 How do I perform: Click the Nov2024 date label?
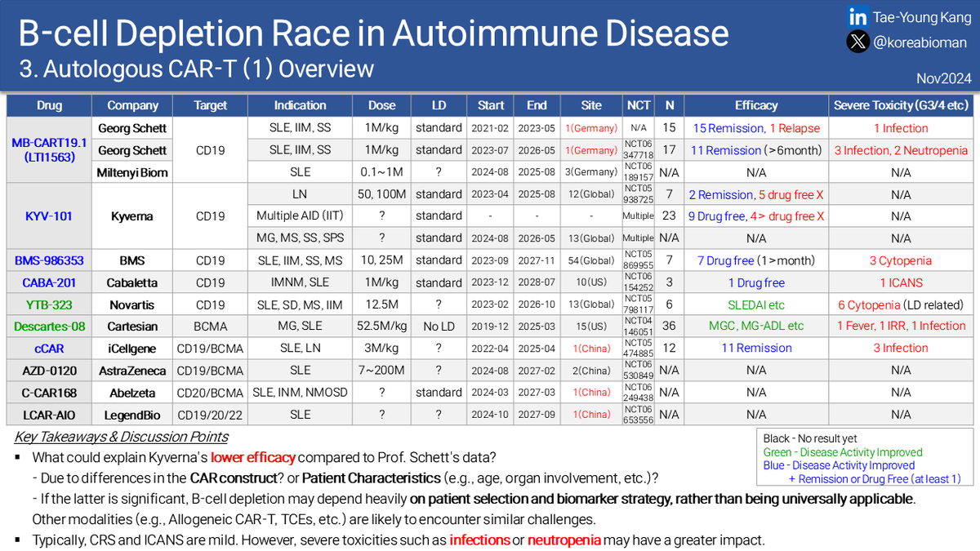point(945,78)
